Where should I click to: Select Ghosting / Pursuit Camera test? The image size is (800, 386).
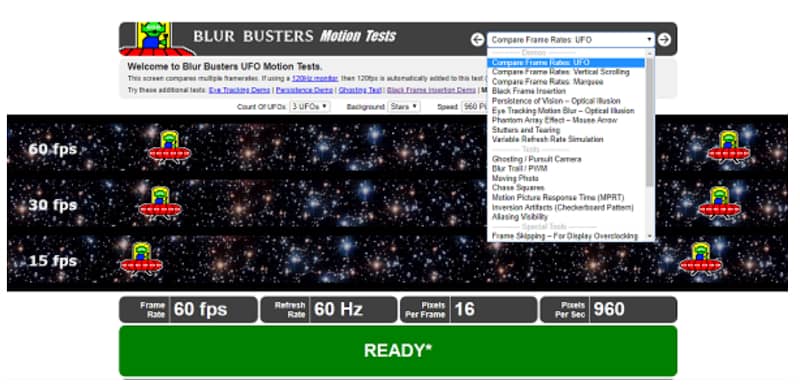[536, 159]
